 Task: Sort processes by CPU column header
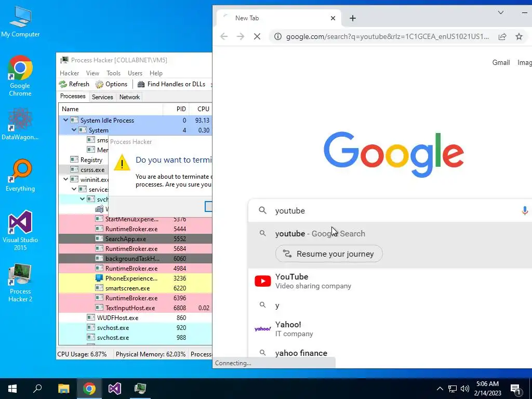pyautogui.click(x=201, y=109)
